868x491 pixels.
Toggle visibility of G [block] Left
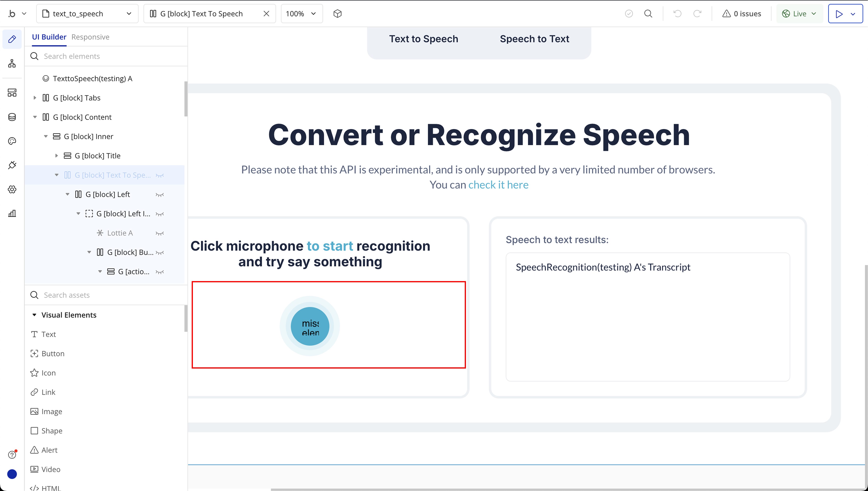point(160,195)
